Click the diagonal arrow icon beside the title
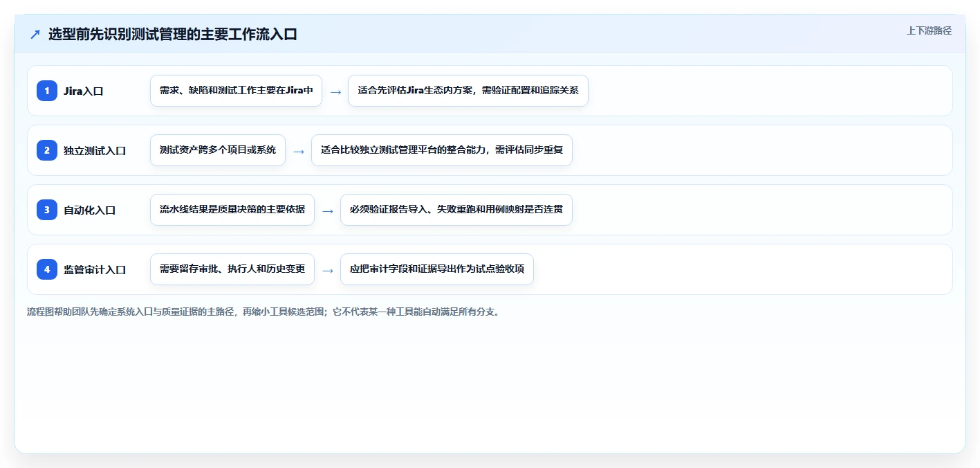This screenshot has width=980, height=468. tap(35, 35)
